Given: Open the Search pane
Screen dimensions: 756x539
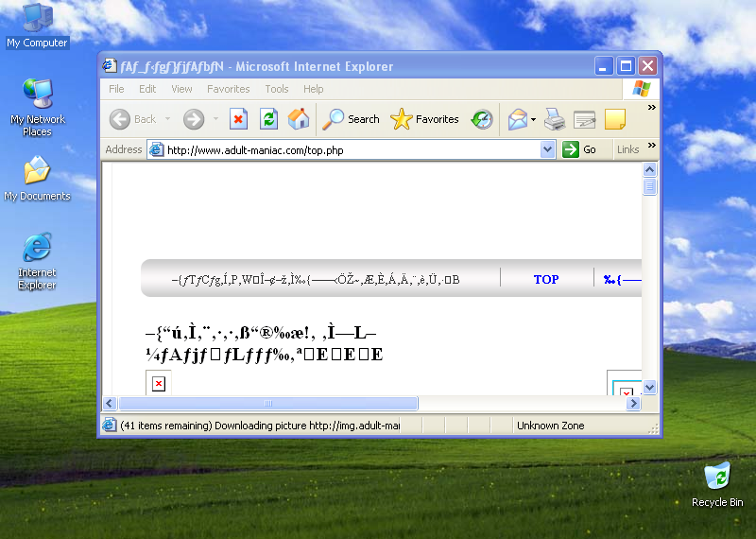Looking at the screenshot, I should pos(351,119).
